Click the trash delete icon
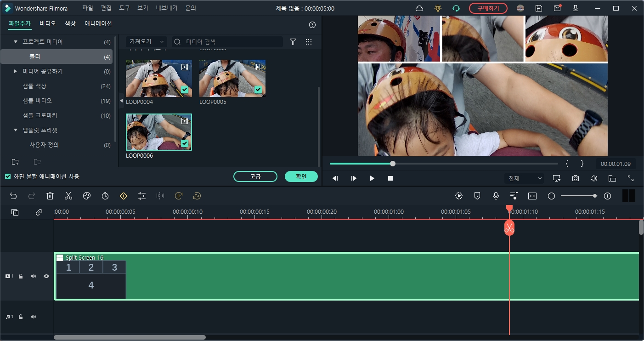 [50, 196]
